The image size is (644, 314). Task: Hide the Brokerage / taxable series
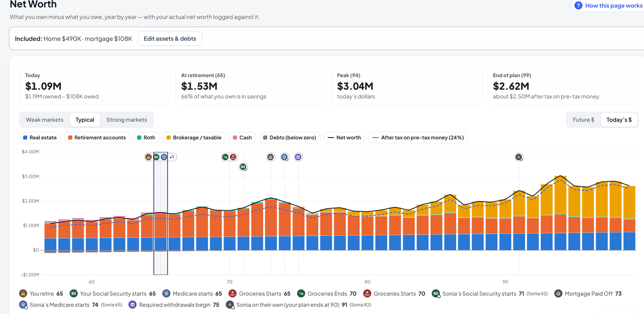coord(194,138)
